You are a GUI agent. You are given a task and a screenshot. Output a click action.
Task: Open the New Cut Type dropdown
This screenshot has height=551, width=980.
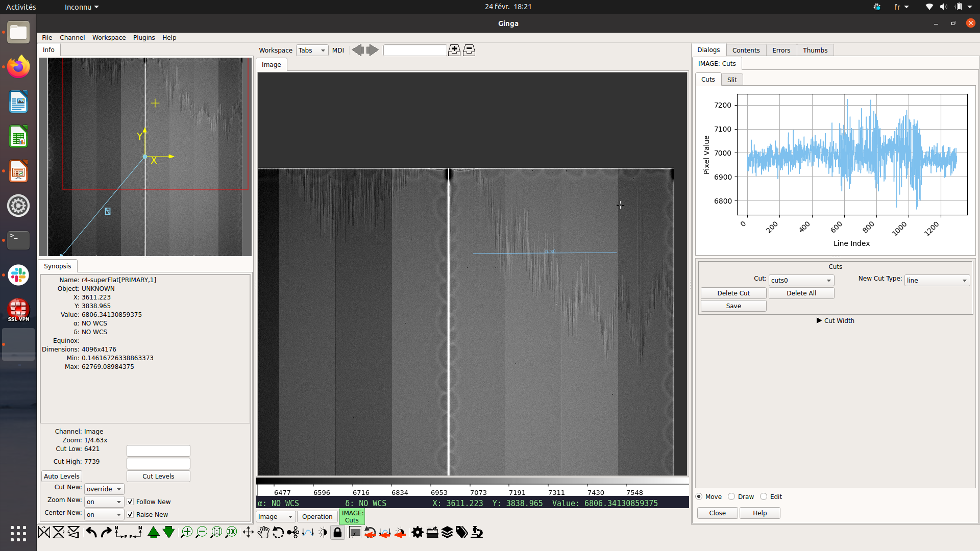(x=937, y=281)
